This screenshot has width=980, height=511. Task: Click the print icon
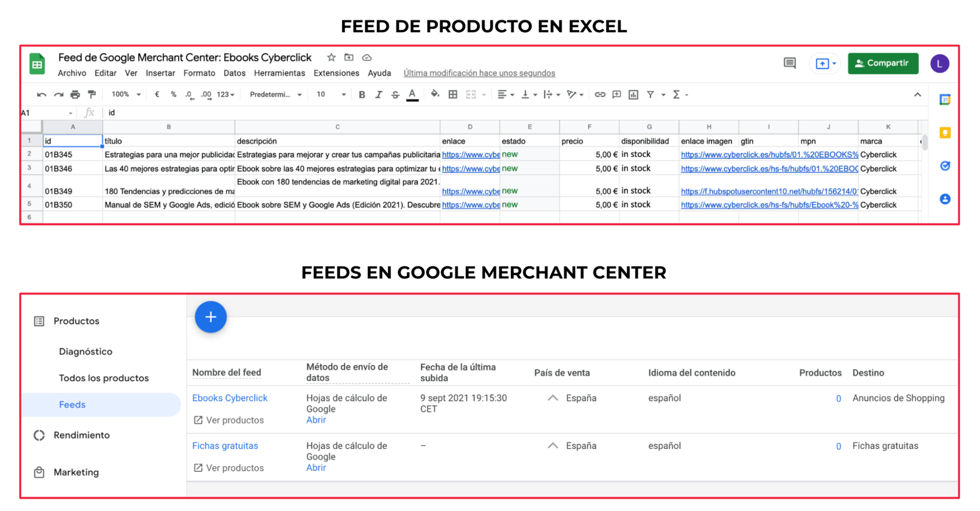tap(75, 95)
